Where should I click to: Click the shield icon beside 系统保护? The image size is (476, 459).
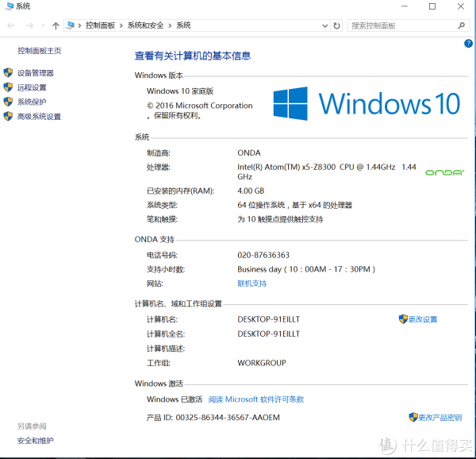[x=8, y=102]
